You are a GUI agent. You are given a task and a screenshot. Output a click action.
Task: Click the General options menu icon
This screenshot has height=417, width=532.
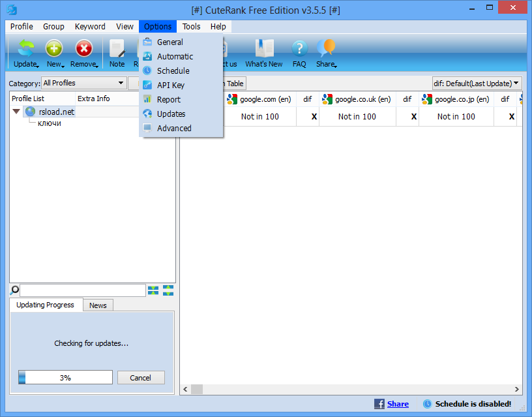tap(147, 42)
